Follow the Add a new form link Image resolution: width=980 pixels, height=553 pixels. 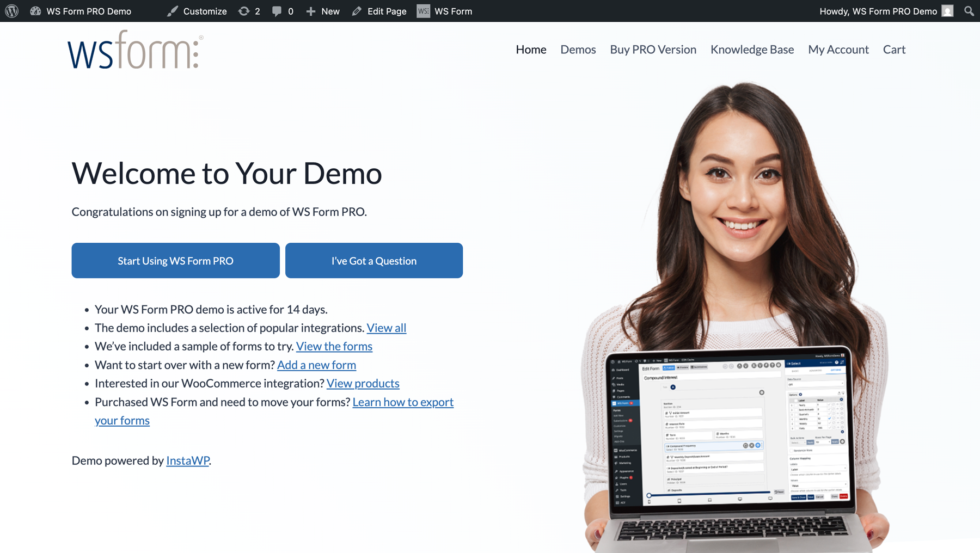(x=316, y=365)
